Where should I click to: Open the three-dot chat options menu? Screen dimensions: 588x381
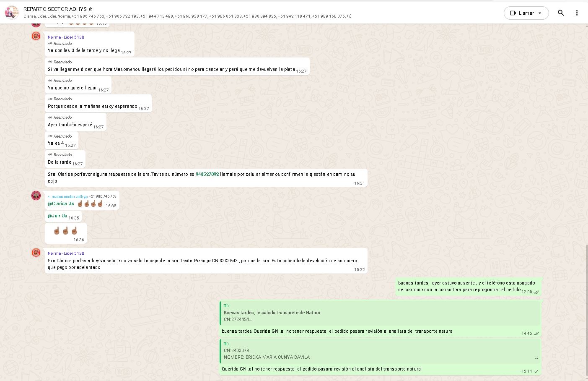577,13
